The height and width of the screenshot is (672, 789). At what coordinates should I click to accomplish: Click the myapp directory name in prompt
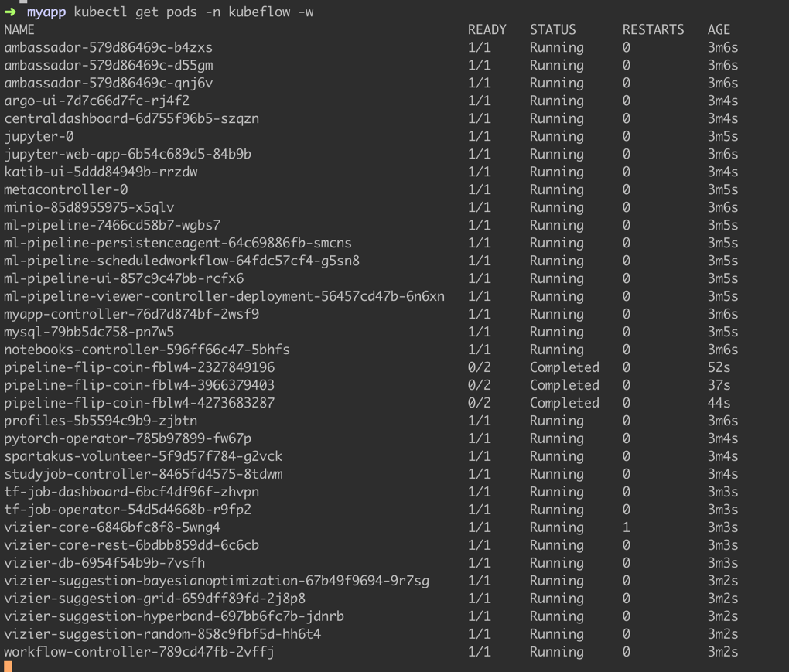click(x=46, y=12)
